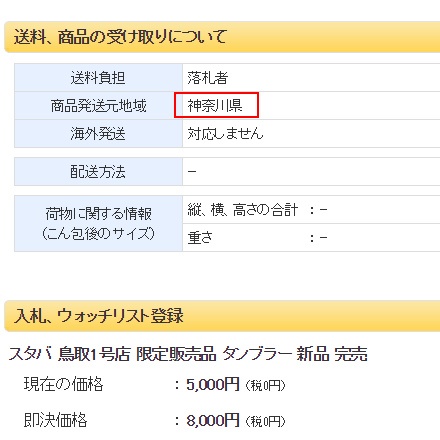Select the 海外発送 label cell
The image size is (440, 440).
pos(98,134)
